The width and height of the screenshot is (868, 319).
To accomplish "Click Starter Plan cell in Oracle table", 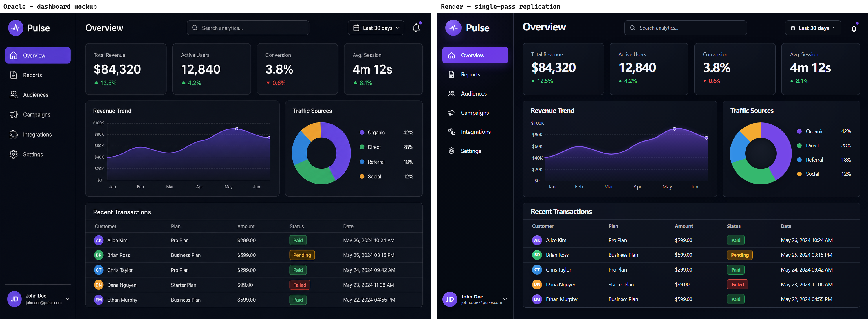I will click(x=183, y=285).
